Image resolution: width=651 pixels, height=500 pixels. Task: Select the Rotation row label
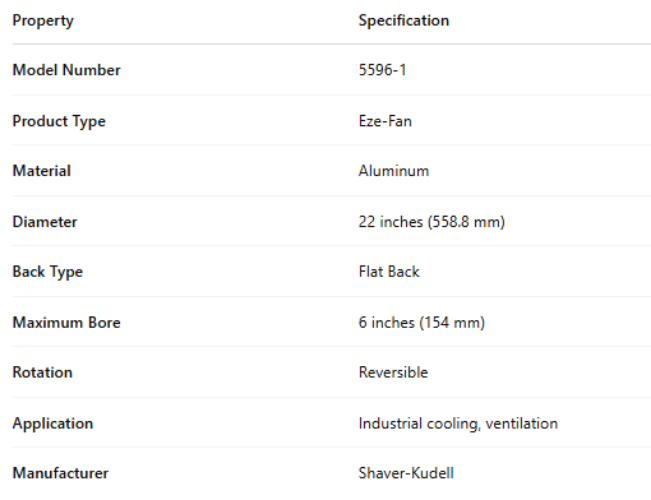coord(42,372)
